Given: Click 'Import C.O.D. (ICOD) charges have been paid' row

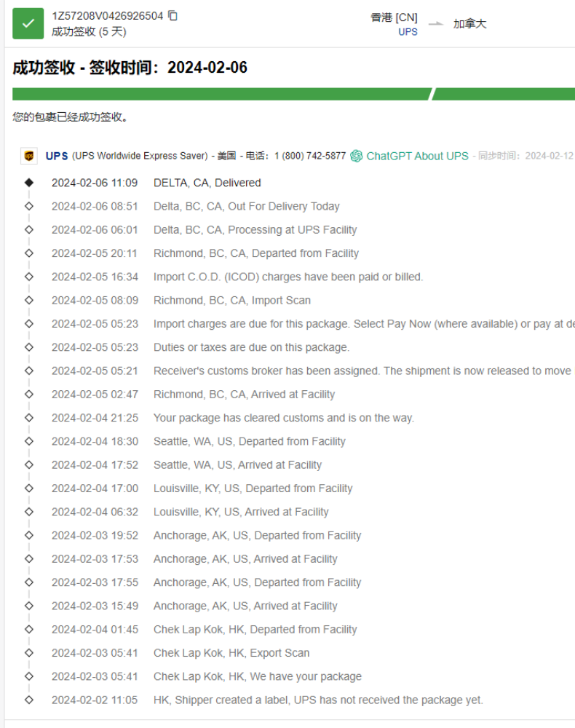Looking at the screenshot, I should click(x=288, y=277).
